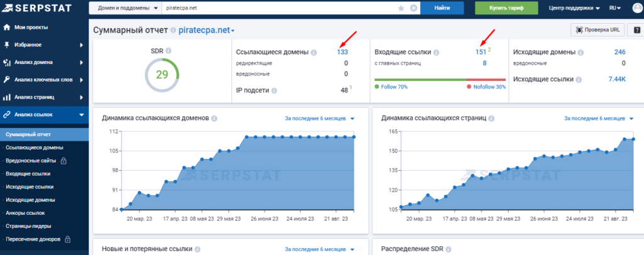Click info icon next to Суммарный отчет
The width and height of the screenshot is (644, 255).
(x=174, y=31)
